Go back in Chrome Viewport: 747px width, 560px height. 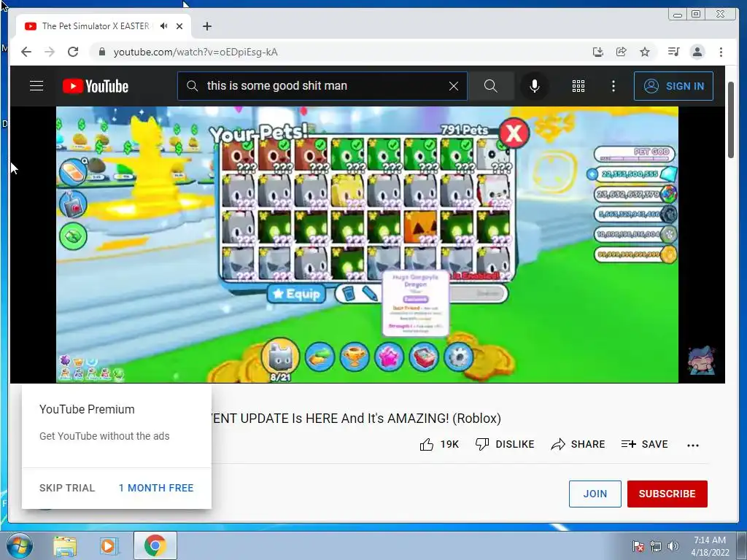[26, 52]
